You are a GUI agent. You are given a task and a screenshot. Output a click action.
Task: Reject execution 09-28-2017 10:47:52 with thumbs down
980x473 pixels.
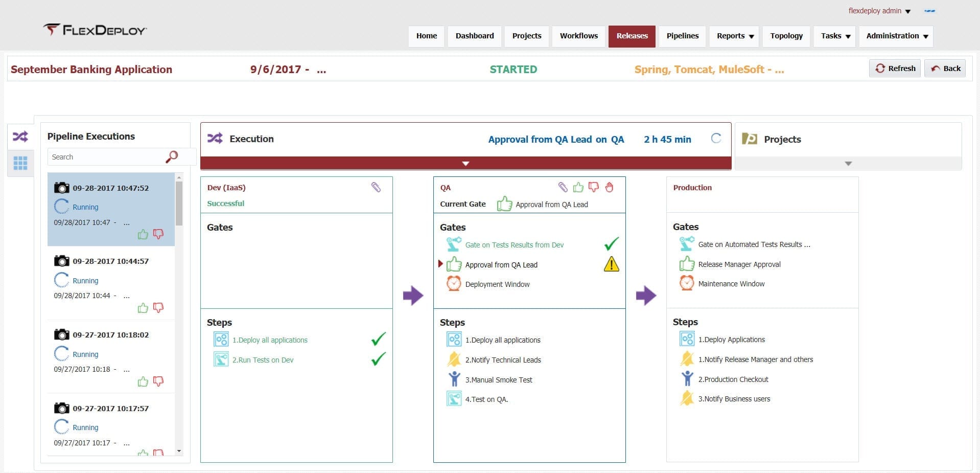tap(158, 234)
